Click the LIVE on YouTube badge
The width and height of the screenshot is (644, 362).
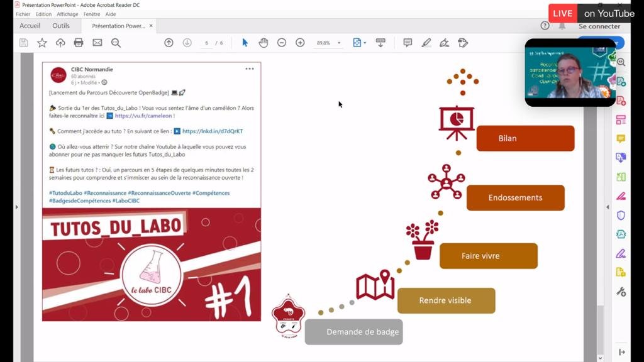point(594,14)
